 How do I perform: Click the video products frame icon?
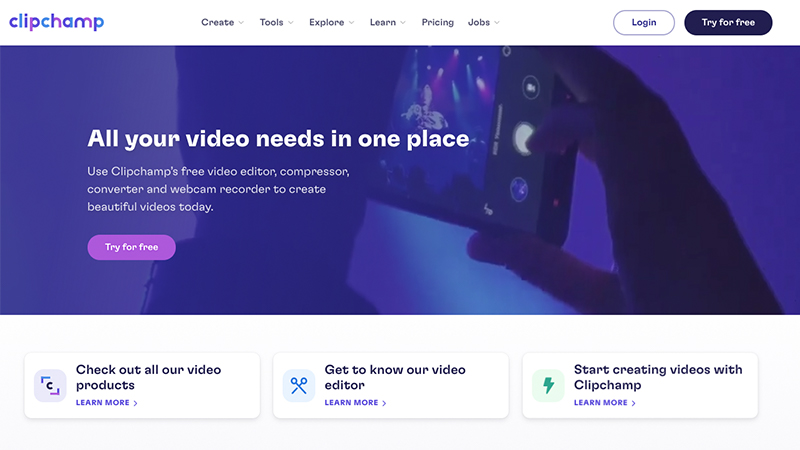pyautogui.click(x=50, y=386)
